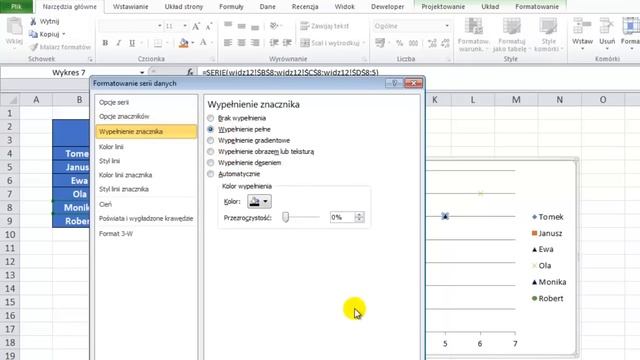The height and width of the screenshot is (360, 640).
Task: Open the Name Box dropdown arrow
Action: point(142,73)
